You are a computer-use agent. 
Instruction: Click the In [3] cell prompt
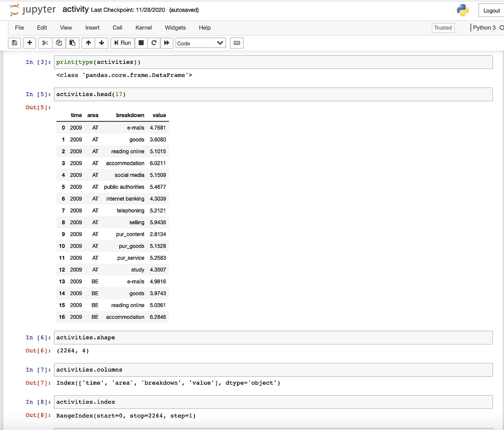[x=38, y=62]
